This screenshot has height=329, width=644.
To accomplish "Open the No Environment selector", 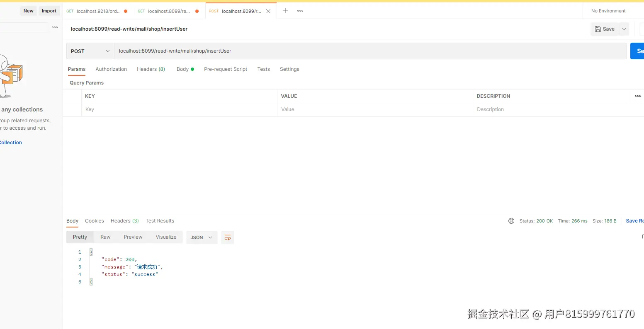I will (x=608, y=11).
